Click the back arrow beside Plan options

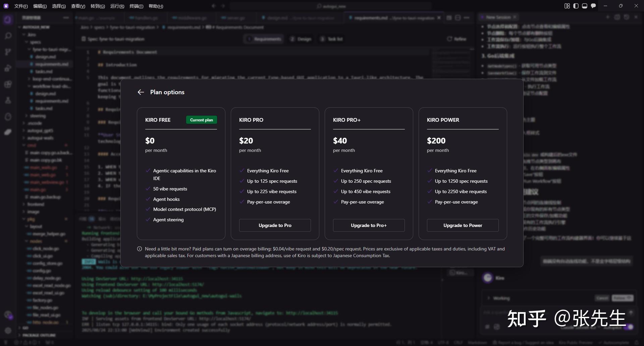point(141,92)
